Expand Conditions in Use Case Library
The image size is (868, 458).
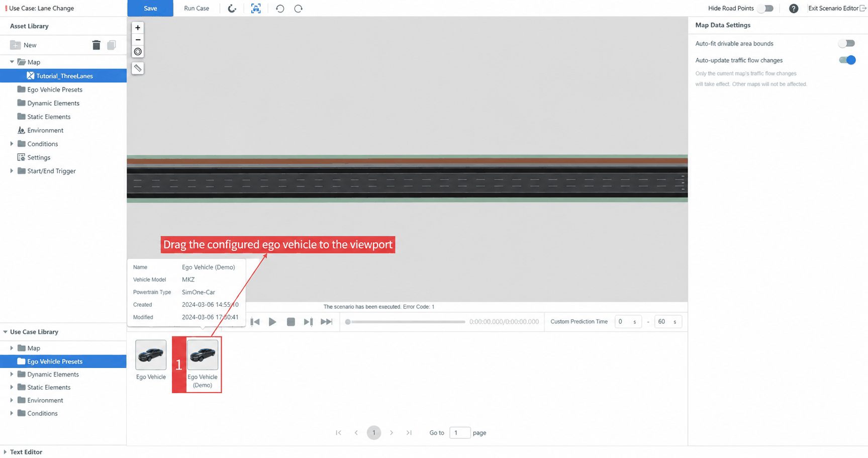(x=12, y=413)
